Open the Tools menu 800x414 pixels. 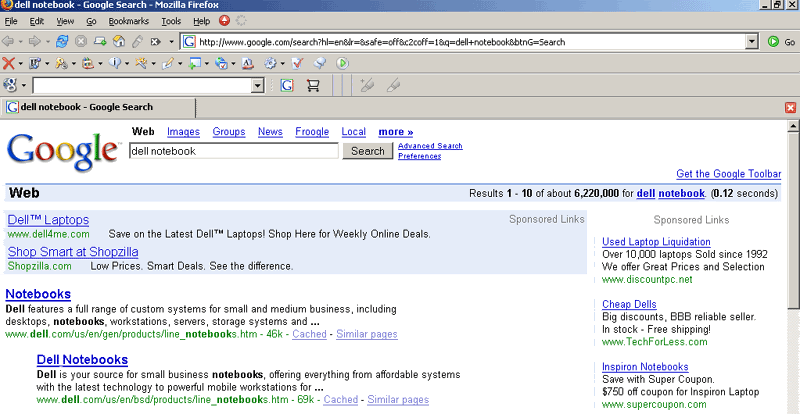coord(171,21)
